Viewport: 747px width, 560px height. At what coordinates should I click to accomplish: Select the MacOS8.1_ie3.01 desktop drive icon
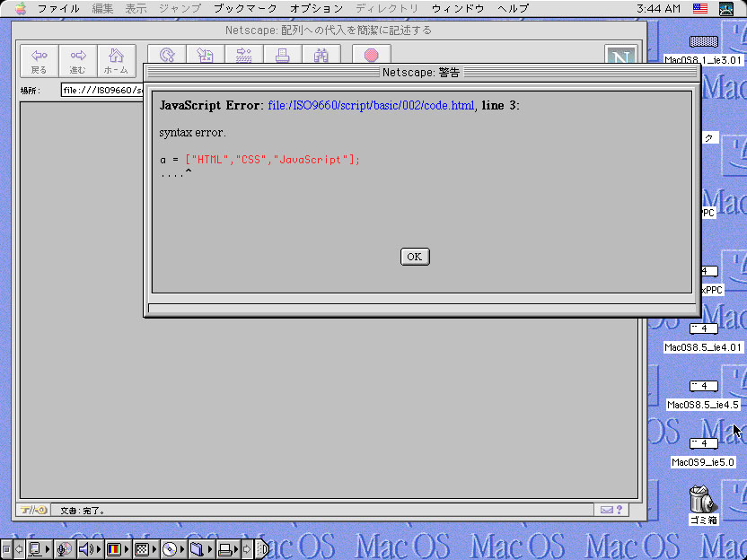pyautogui.click(x=703, y=42)
